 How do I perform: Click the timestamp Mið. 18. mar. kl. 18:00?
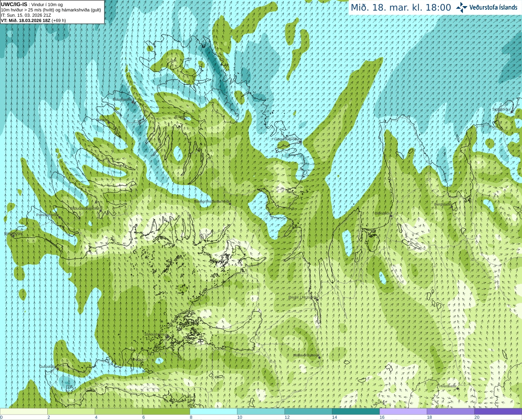(400, 7)
